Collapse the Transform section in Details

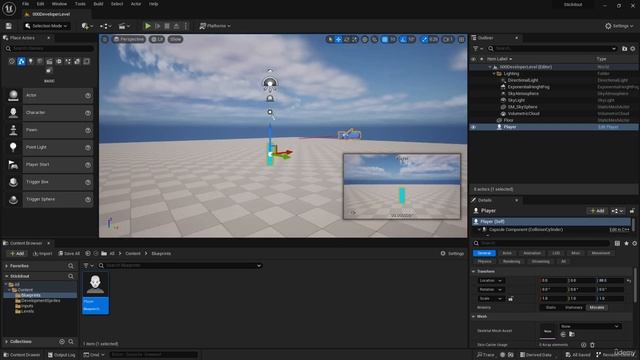pyautogui.click(x=473, y=271)
